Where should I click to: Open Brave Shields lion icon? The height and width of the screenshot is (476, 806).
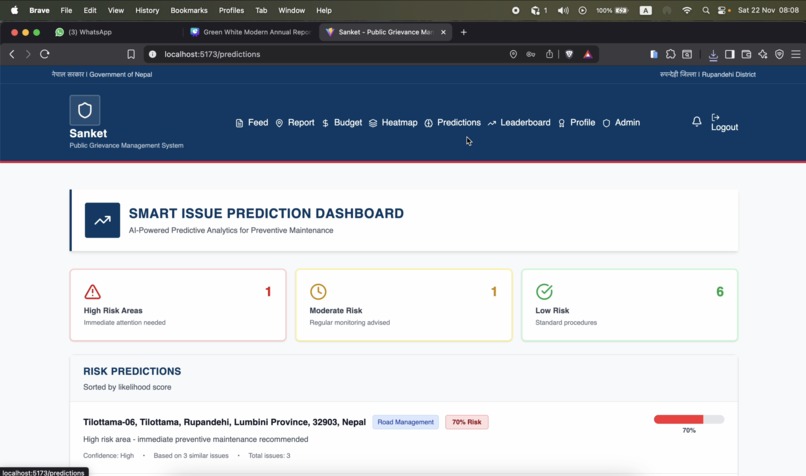pyautogui.click(x=569, y=54)
